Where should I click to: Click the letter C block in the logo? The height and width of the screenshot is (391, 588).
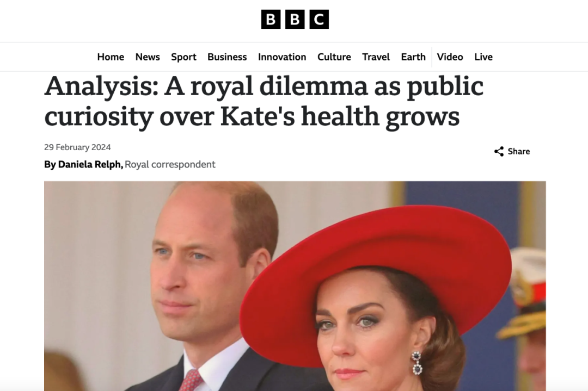click(319, 20)
